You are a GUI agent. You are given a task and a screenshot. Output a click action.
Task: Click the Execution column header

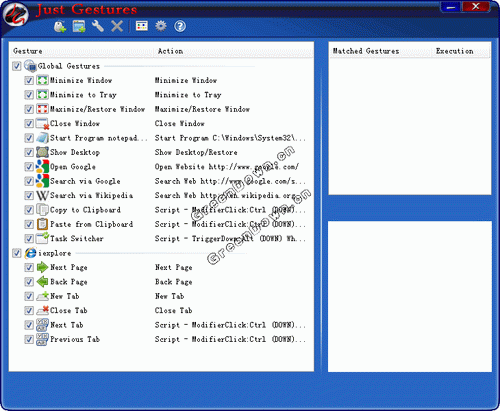(x=461, y=51)
